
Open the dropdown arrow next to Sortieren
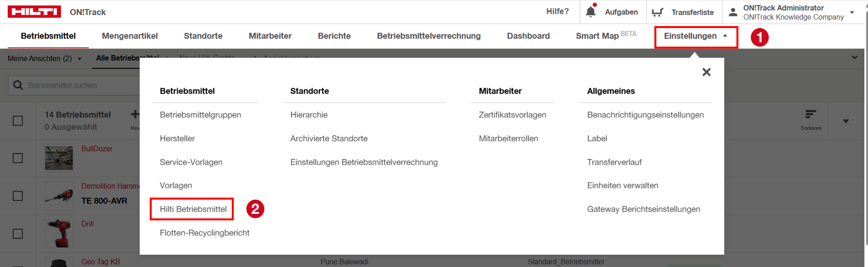846,121
